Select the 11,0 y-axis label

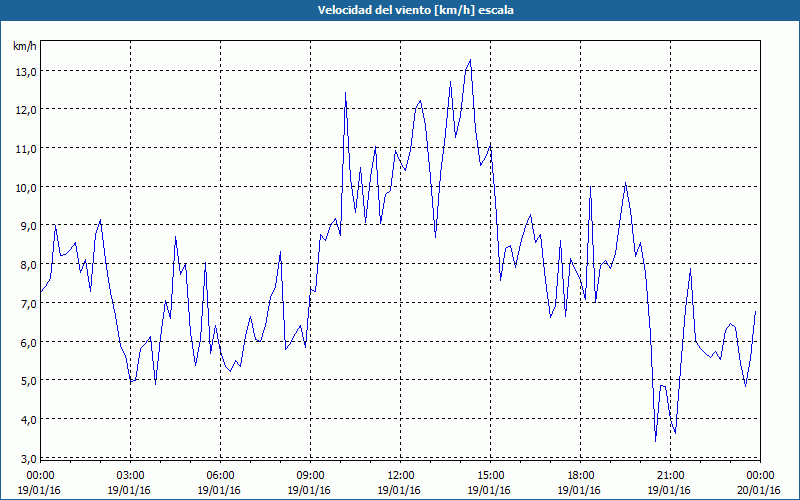tap(26, 149)
